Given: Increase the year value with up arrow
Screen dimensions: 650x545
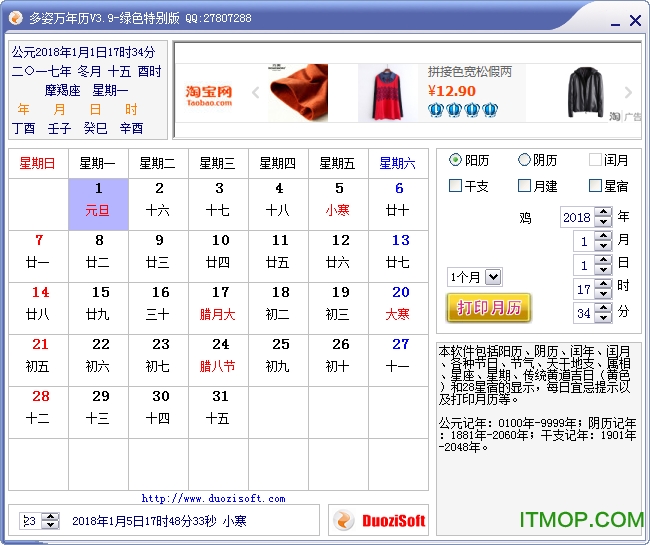Looking at the screenshot, I should [603, 212].
